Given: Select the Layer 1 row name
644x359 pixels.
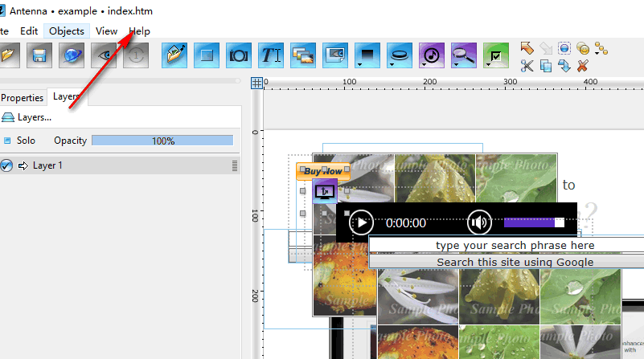Looking at the screenshot, I should pos(47,165).
